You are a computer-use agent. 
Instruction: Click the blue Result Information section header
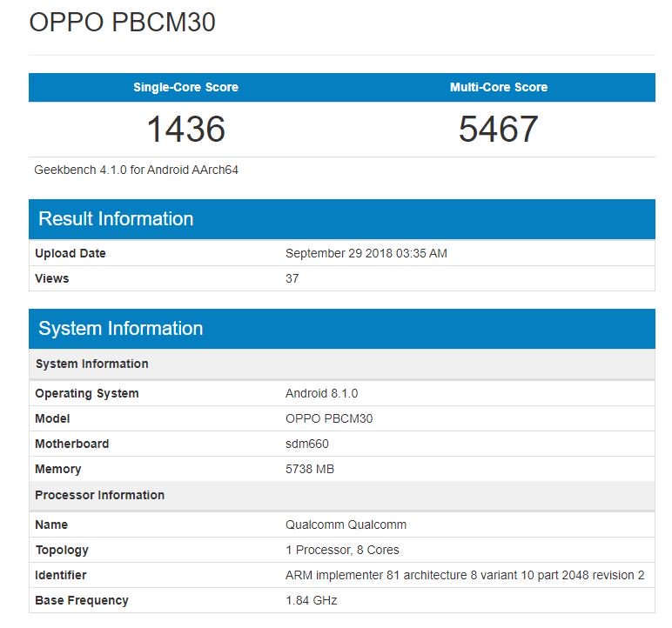pyautogui.click(x=116, y=218)
